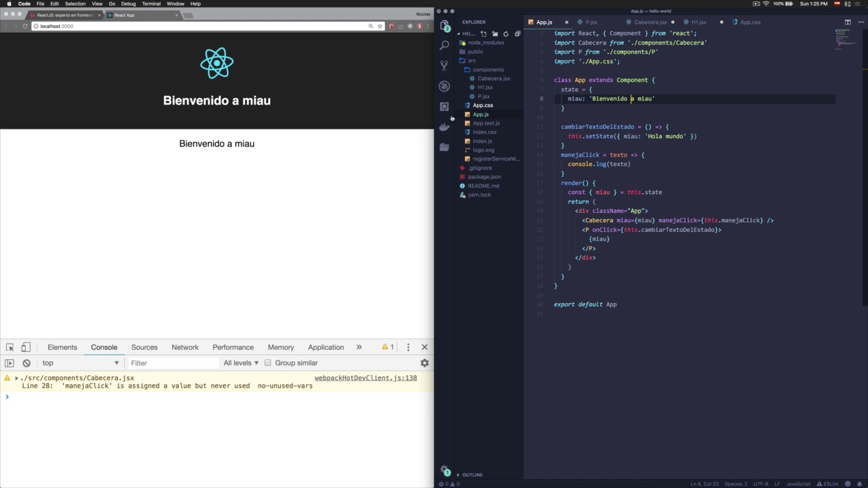Click the warning badge count in DevTools

pos(388,347)
